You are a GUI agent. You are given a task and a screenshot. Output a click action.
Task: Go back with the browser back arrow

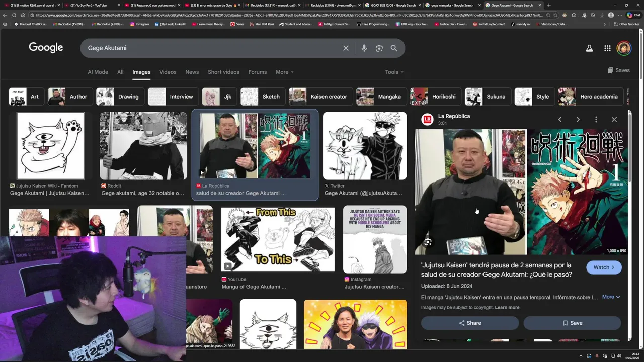[6, 15]
